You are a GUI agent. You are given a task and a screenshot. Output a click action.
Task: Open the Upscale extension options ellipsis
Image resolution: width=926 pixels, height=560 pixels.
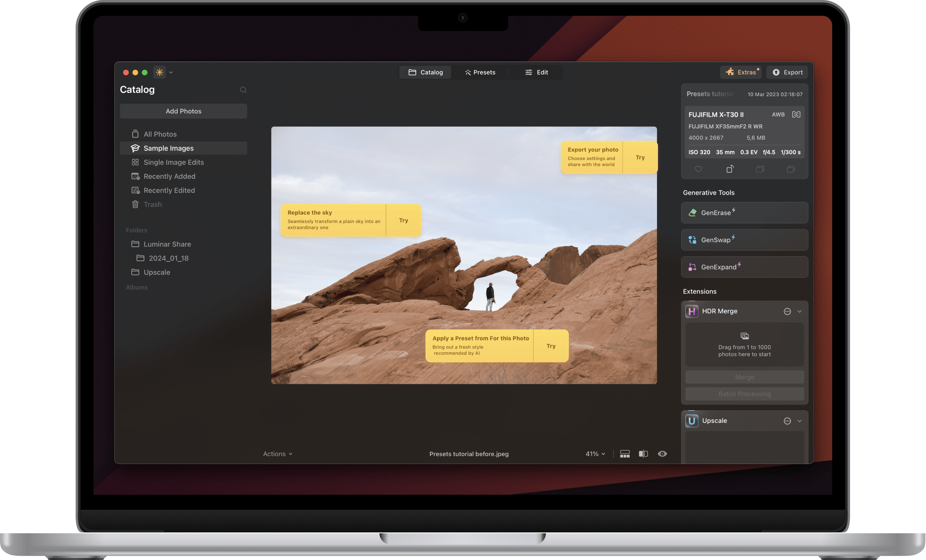787,421
